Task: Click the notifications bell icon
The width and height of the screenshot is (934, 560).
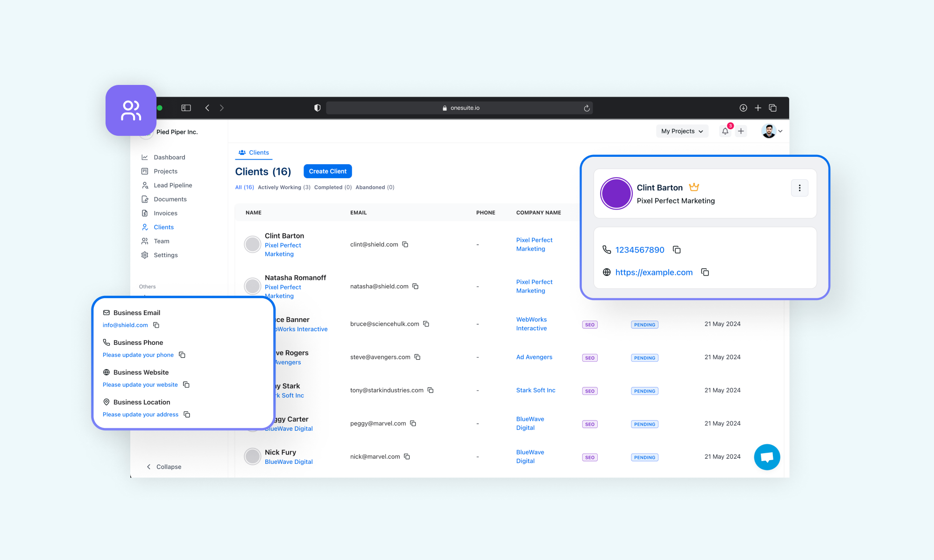Action: [725, 131]
